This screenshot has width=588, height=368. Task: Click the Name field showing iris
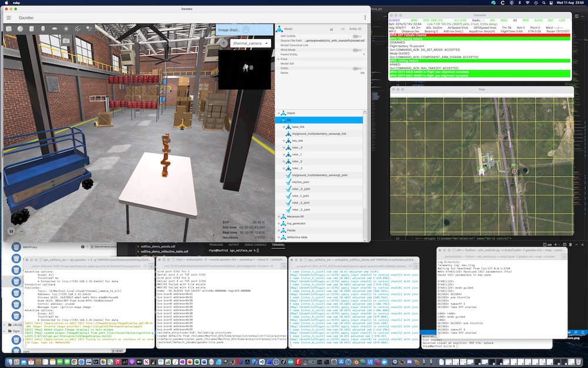tap(363, 72)
